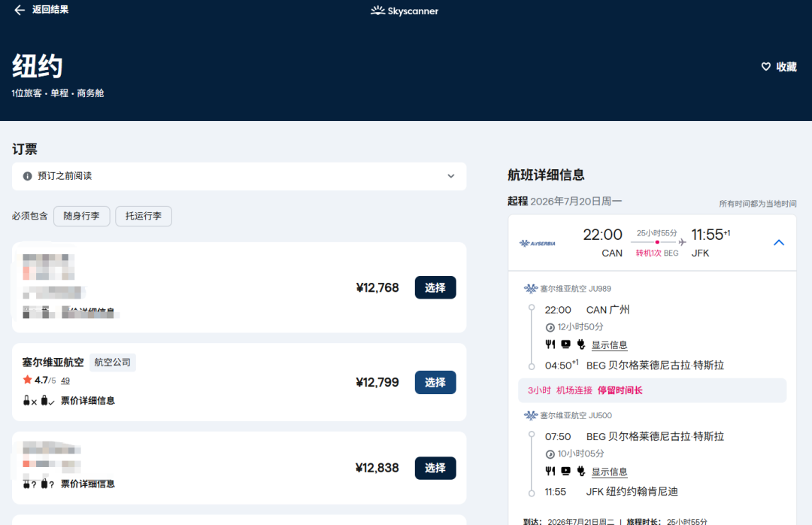
Task: Select the ¥12,768 fare
Action: pos(435,287)
